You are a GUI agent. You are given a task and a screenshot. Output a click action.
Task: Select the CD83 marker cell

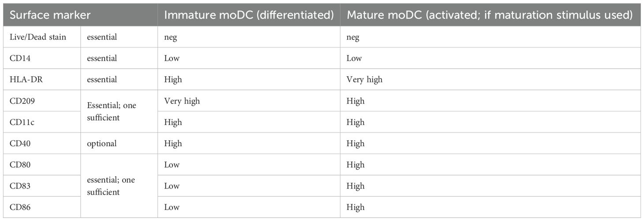tap(20, 186)
